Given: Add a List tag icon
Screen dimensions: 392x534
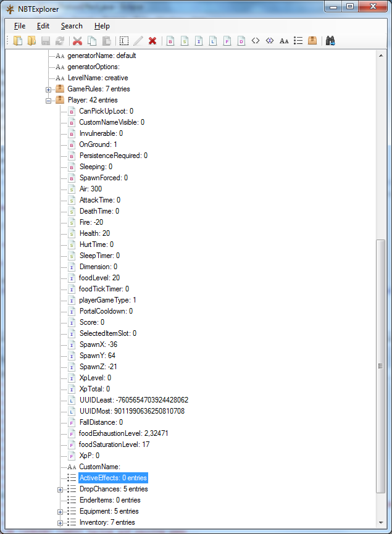Looking at the screenshot, I should click(x=298, y=41).
